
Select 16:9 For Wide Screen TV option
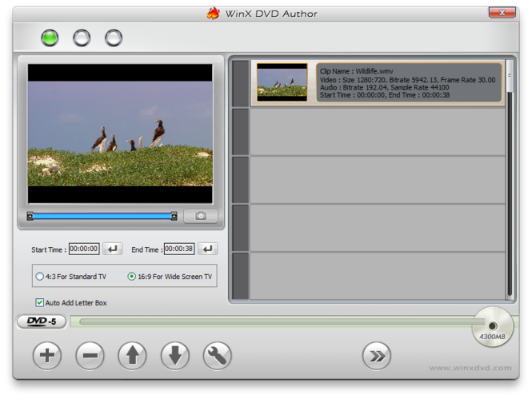[170, 277]
